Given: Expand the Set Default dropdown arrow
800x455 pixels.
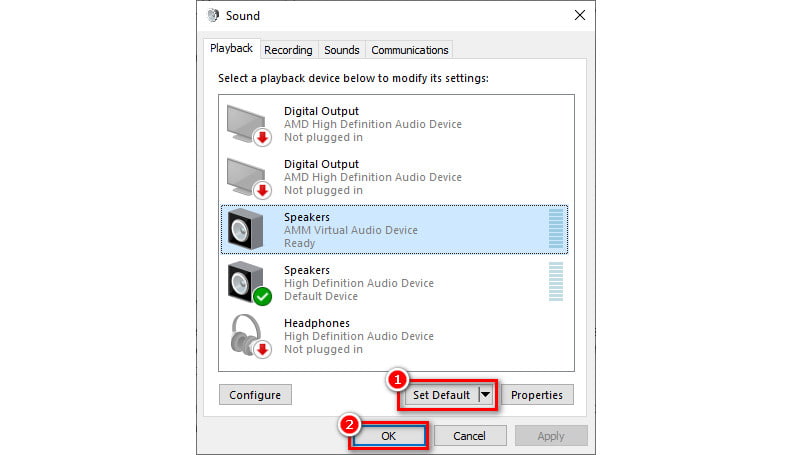Looking at the screenshot, I should (x=486, y=395).
